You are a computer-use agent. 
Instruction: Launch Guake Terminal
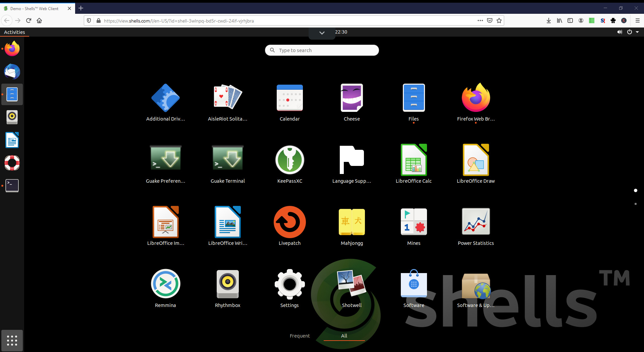click(x=228, y=165)
